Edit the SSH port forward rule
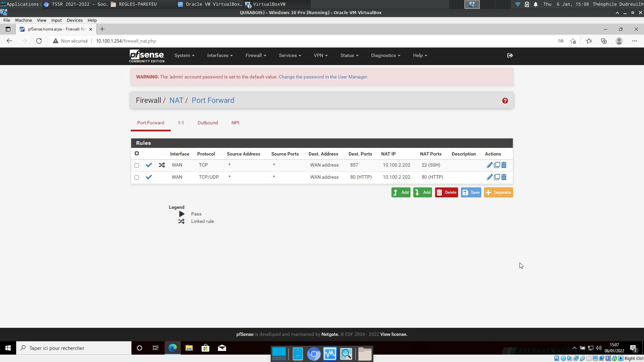Viewport: 644px width, 362px height. (x=489, y=165)
